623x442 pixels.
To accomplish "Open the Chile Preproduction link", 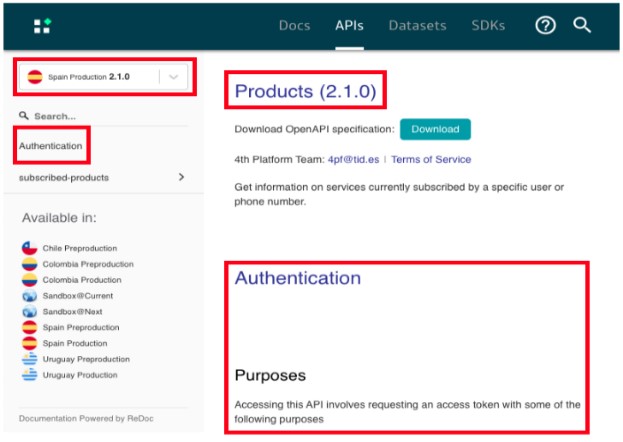I will (x=80, y=248).
